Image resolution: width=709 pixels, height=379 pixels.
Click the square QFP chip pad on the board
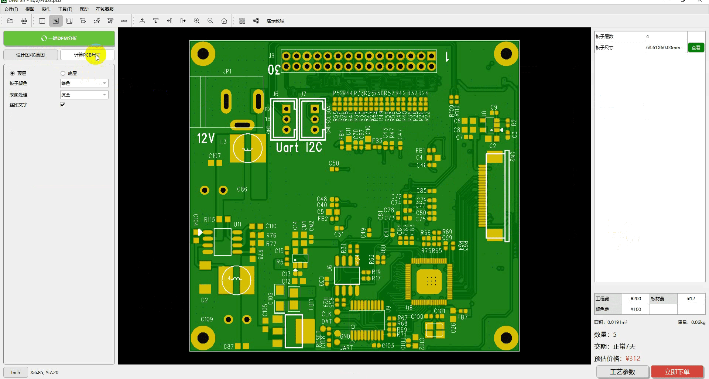[x=429, y=281]
